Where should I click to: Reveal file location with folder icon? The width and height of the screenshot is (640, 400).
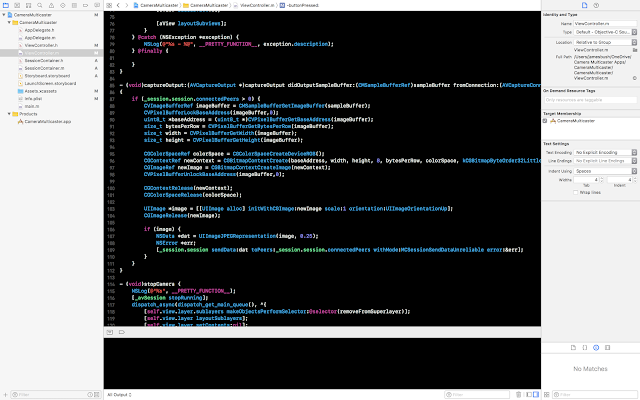[x=635, y=50]
